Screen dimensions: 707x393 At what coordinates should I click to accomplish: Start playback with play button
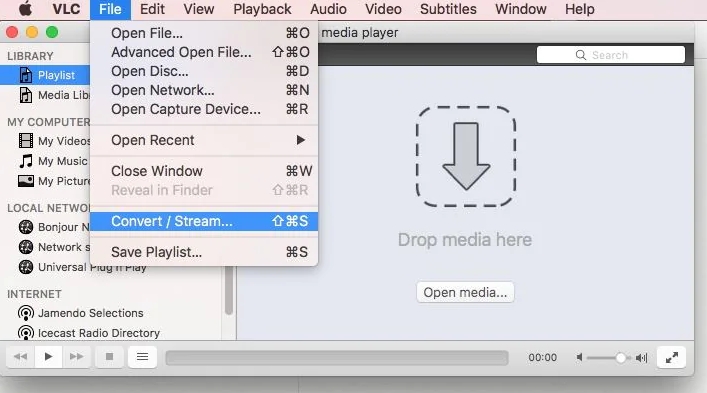[x=48, y=357]
